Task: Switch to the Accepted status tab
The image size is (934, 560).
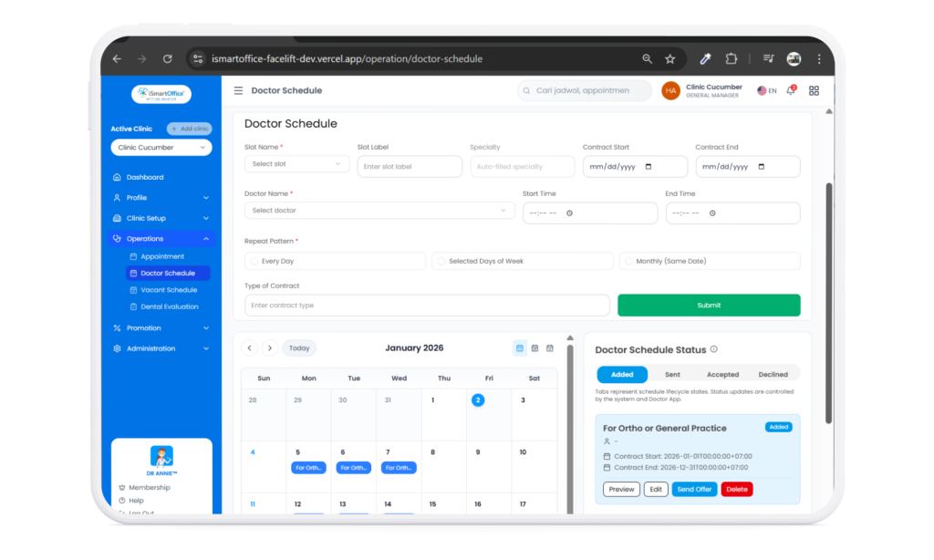Action: (722, 374)
